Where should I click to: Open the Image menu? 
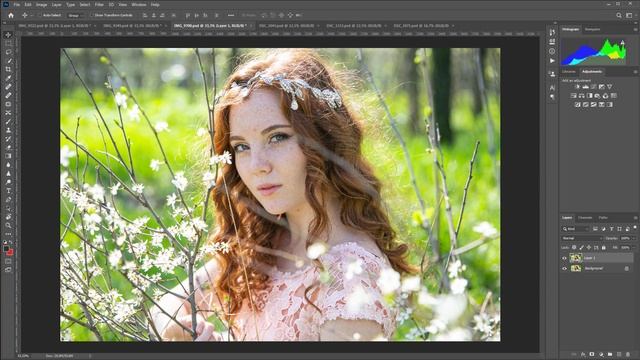[42, 4]
